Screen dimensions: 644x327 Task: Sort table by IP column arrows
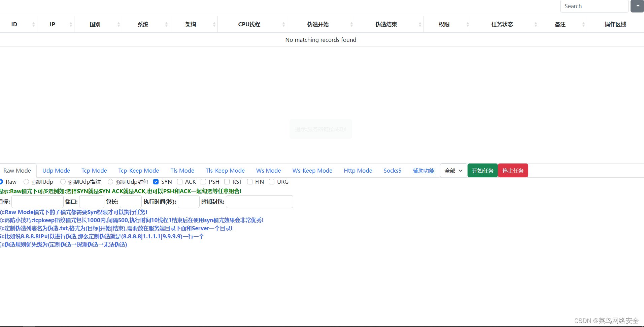[x=71, y=24]
